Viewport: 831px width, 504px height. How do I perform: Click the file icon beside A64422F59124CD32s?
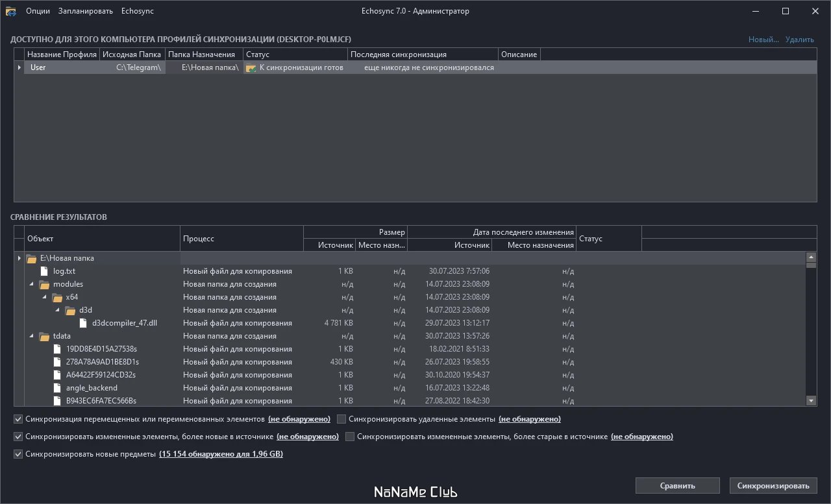tap(57, 375)
